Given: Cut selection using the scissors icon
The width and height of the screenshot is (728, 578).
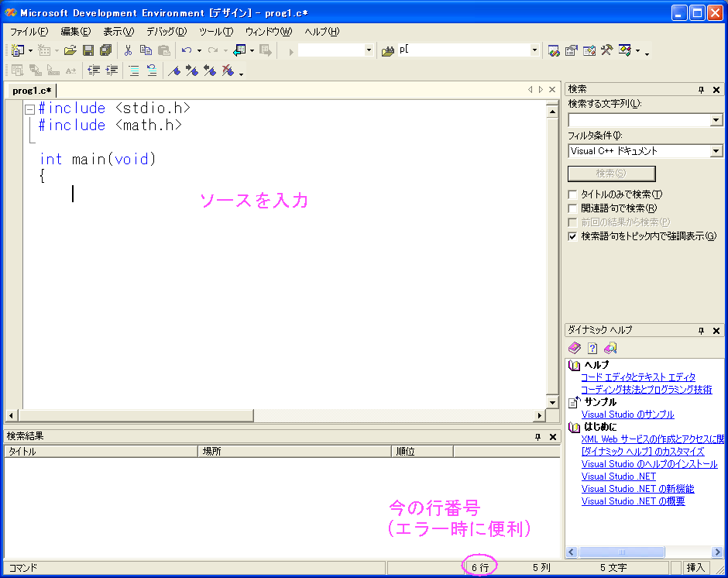Looking at the screenshot, I should (x=128, y=50).
